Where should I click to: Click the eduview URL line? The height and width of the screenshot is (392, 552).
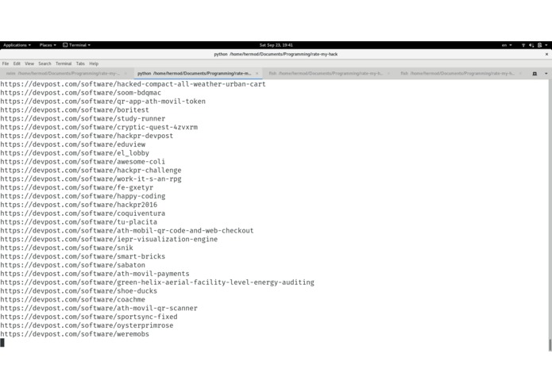[73, 144]
